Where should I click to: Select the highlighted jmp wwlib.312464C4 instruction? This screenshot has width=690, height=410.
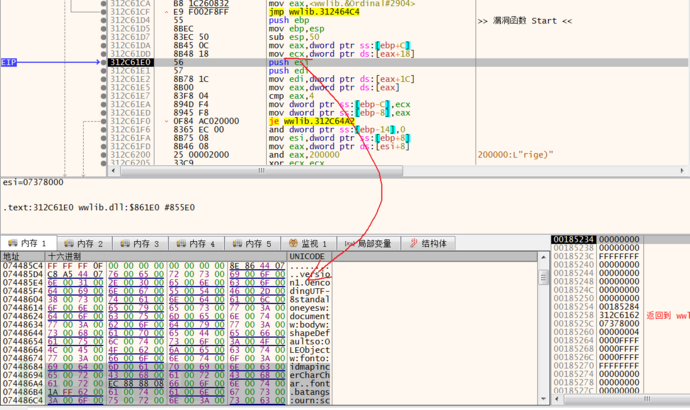(x=314, y=11)
